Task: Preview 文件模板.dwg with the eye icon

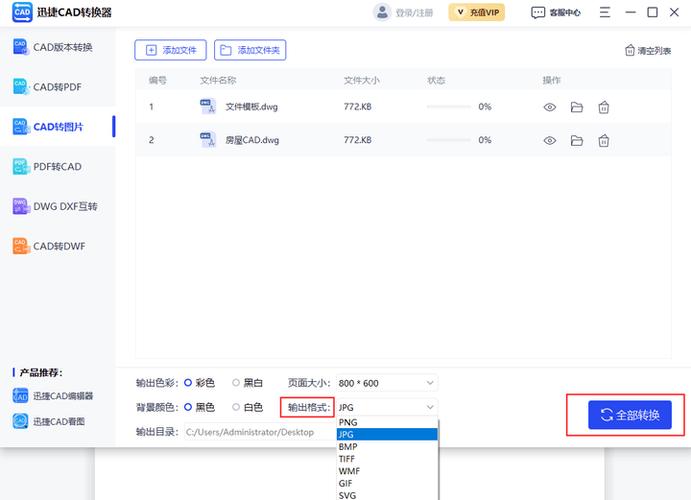Action: (549, 107)
